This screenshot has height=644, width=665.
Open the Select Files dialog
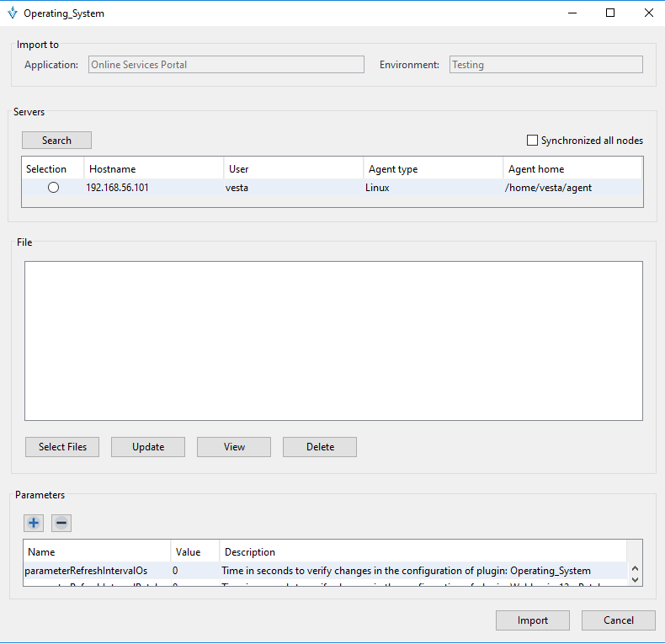(61, 447)
